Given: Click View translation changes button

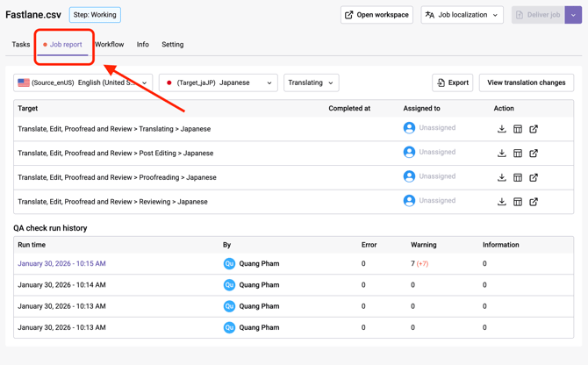Looking at the screenshot, I should click(x=526, y=82).
